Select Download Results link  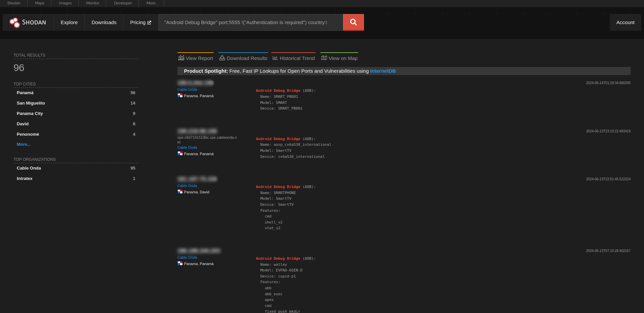tap(243, 58)
